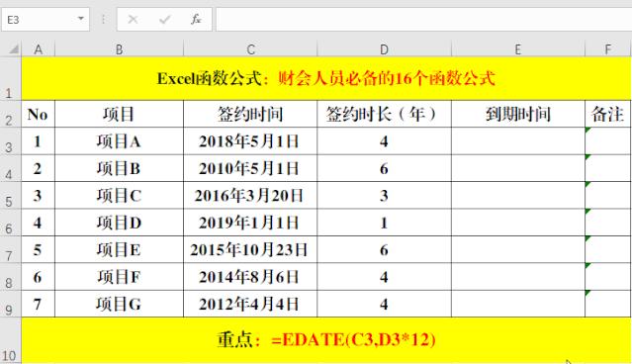Click the date cell 2016年3月20日

click(250, 196)
